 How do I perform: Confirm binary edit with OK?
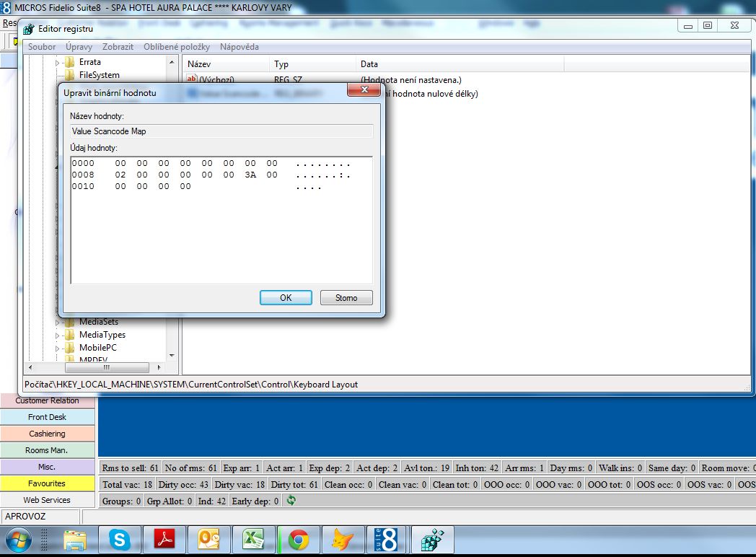(286, 297)
